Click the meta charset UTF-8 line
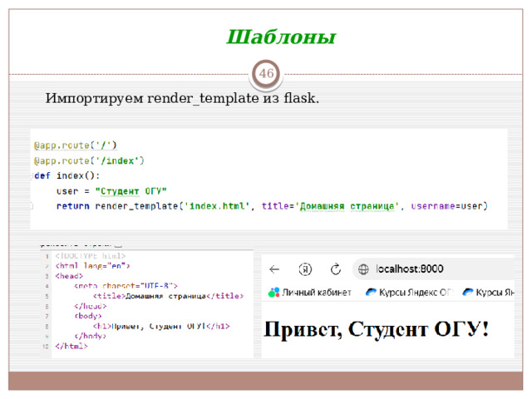This screenshot has width=532, height=399. click(x=126, y=286)
